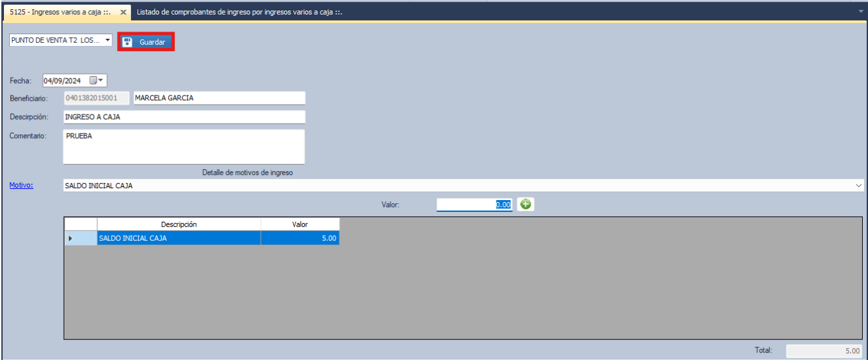
Task: Click into the Fecha date field
Action: tap(63, 81)
